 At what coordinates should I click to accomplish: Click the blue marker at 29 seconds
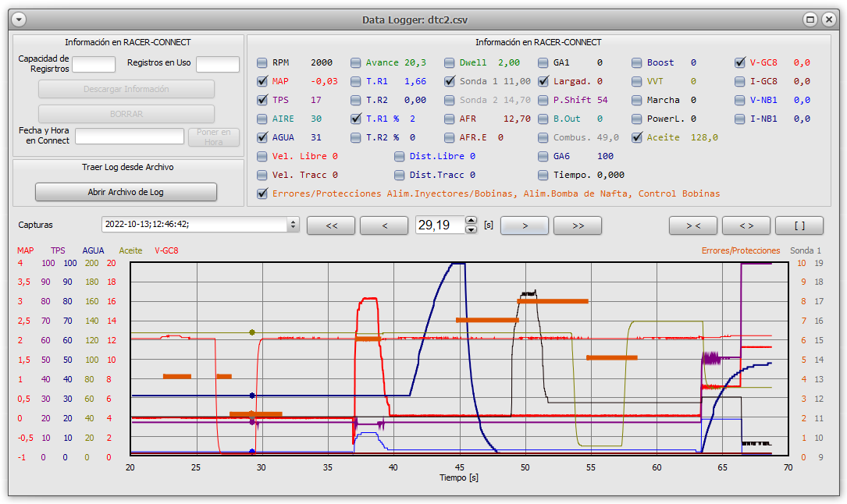pyautogui.click(x=251, y=396)
